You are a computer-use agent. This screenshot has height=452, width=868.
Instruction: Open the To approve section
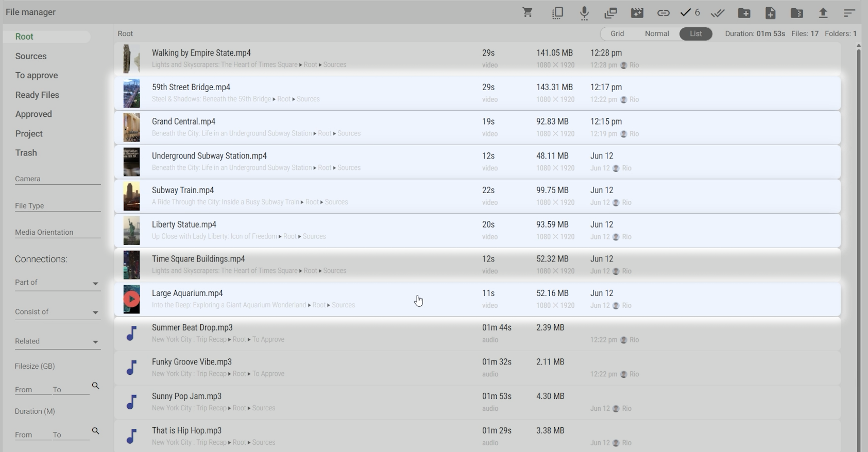(37, 75)
